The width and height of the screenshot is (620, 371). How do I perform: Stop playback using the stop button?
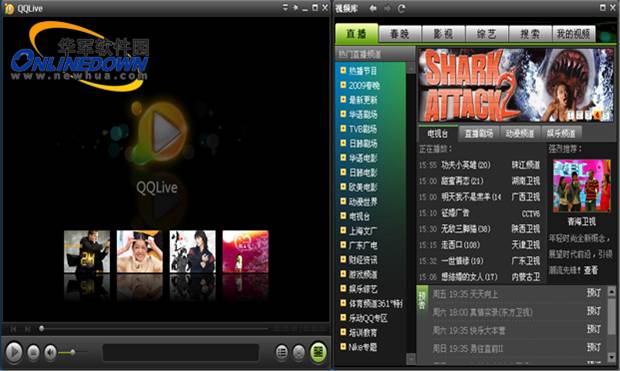click(x=34, y=352)
